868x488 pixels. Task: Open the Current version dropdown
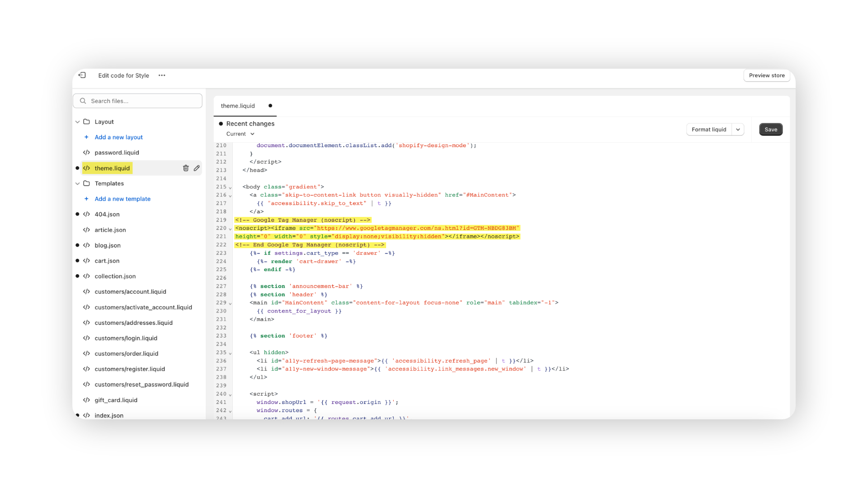pyautogui.click(x=241, y=134)
